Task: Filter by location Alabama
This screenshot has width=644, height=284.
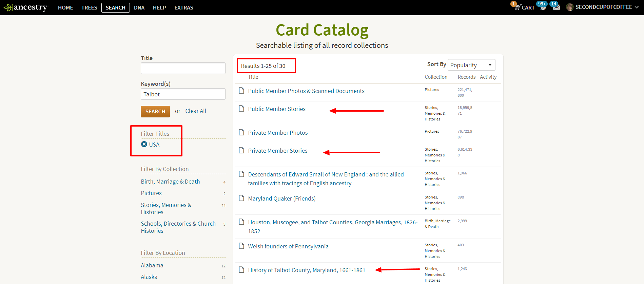Action: click(x=152, y=265)
